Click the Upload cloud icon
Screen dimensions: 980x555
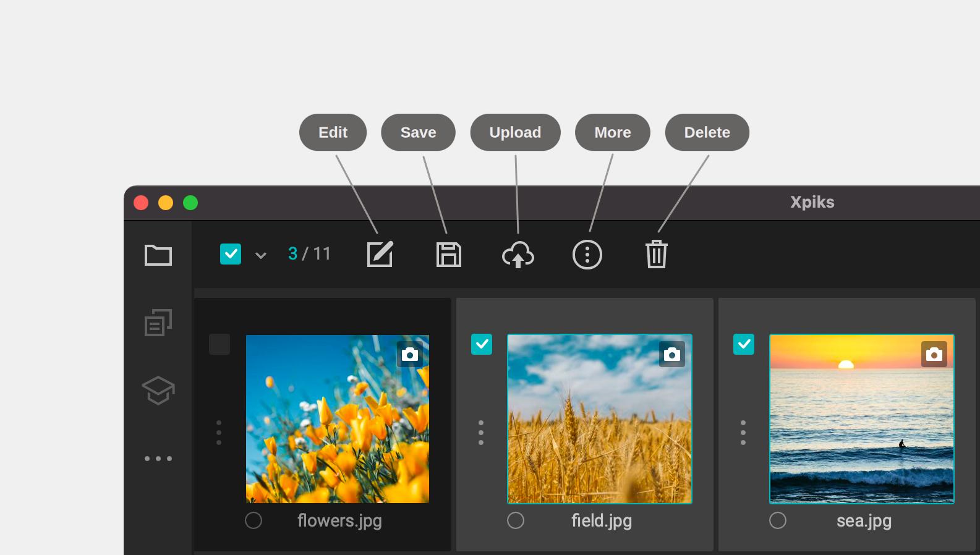(518, 255)
